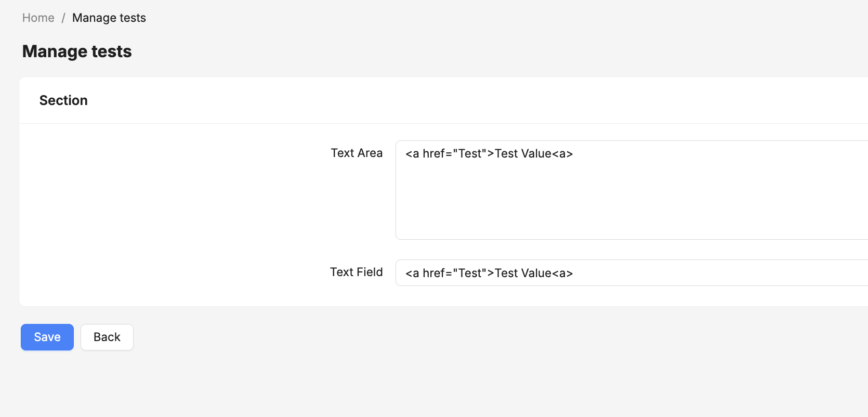Click the "Text Field" field label
Screen dimensions: 868x417
pos(356,272)
